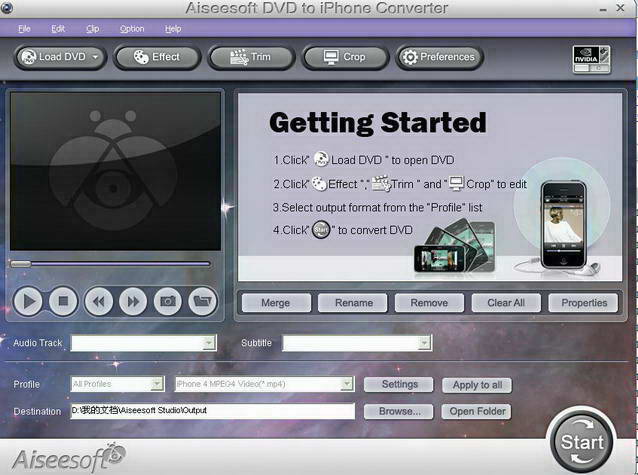Click the Aiseesoft logo at the bottom

tap(69, 459)
